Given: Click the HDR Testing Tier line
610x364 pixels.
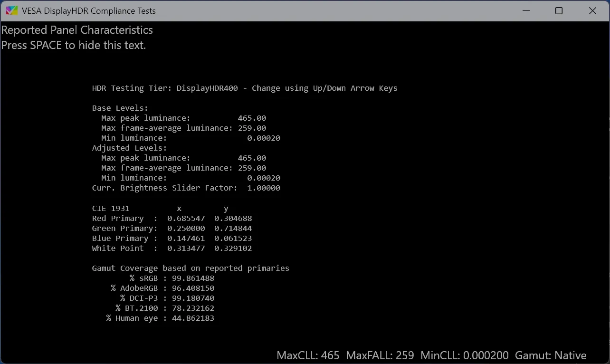Looking at the screenshot, I should click(x=245, y=88).
